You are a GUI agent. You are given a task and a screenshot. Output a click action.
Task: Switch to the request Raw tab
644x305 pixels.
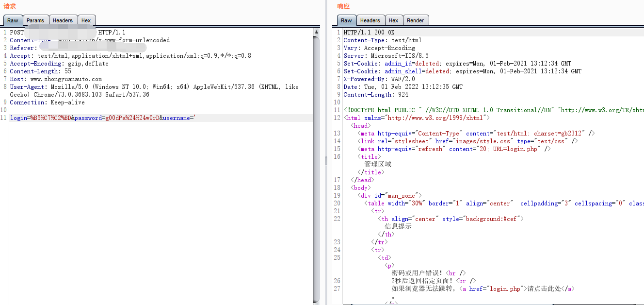tap(13, 20)
